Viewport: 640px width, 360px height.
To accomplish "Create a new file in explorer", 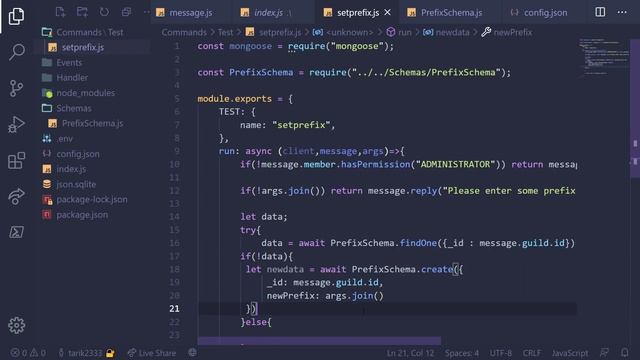I will (60, 12).
